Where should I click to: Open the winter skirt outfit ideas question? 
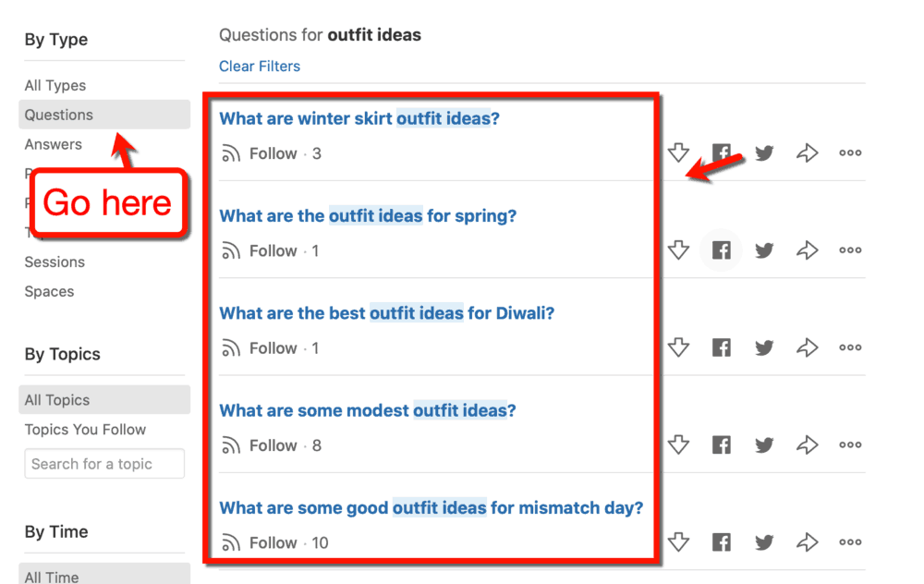click(359, 118)
